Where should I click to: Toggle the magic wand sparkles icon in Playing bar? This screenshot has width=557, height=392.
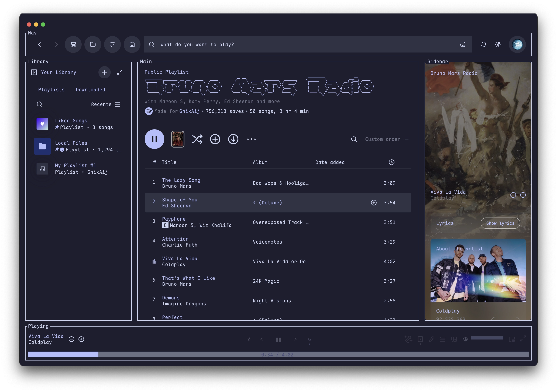[x=408, y=339]
